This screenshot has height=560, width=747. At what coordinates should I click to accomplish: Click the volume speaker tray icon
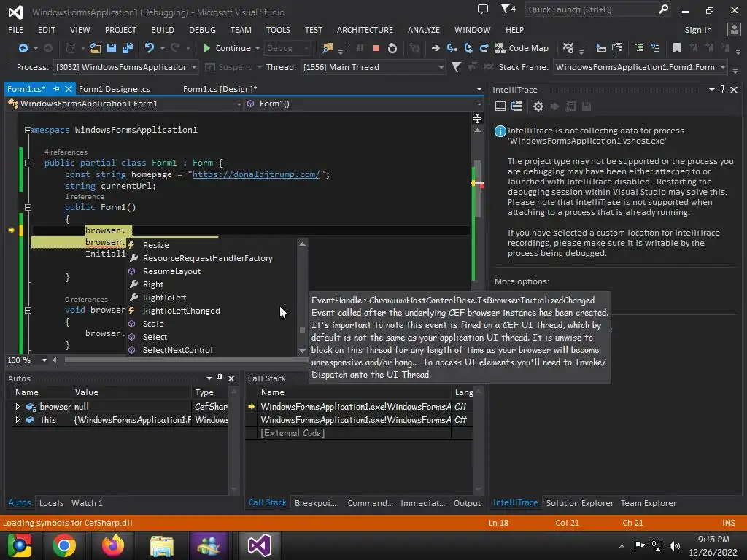pyautogui.click(x=675, y=545)
